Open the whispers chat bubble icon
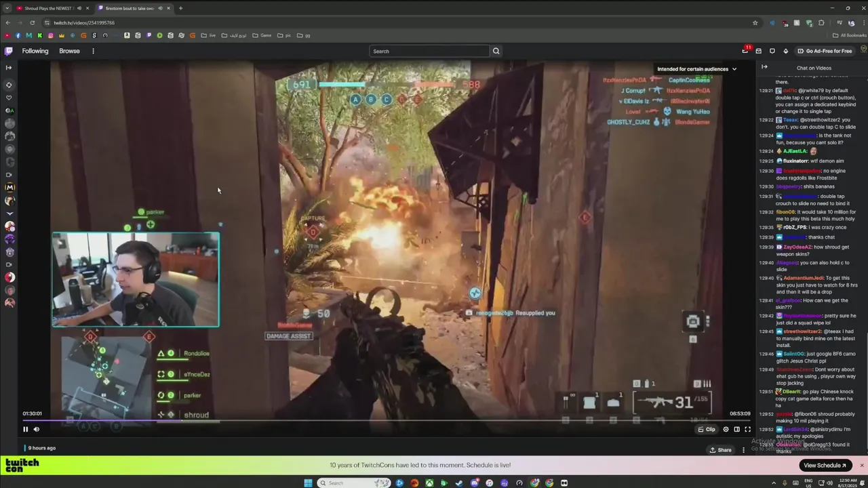 click(772, 51)
